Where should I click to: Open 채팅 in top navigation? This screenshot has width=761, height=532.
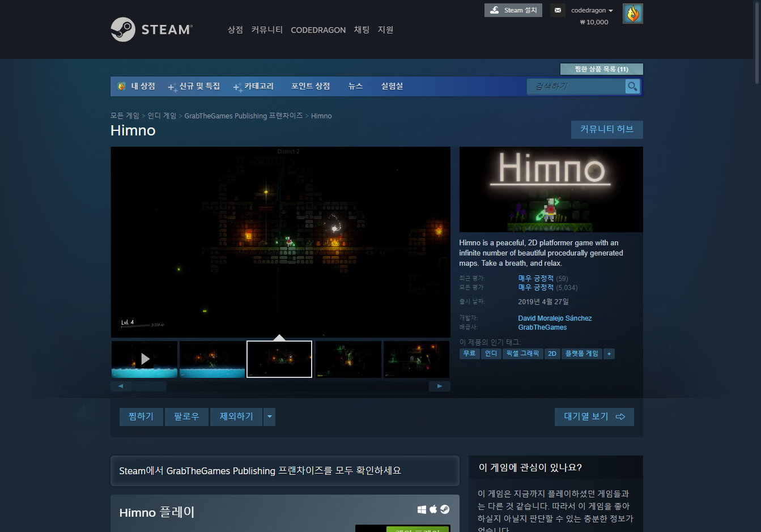tap(362, 29)
